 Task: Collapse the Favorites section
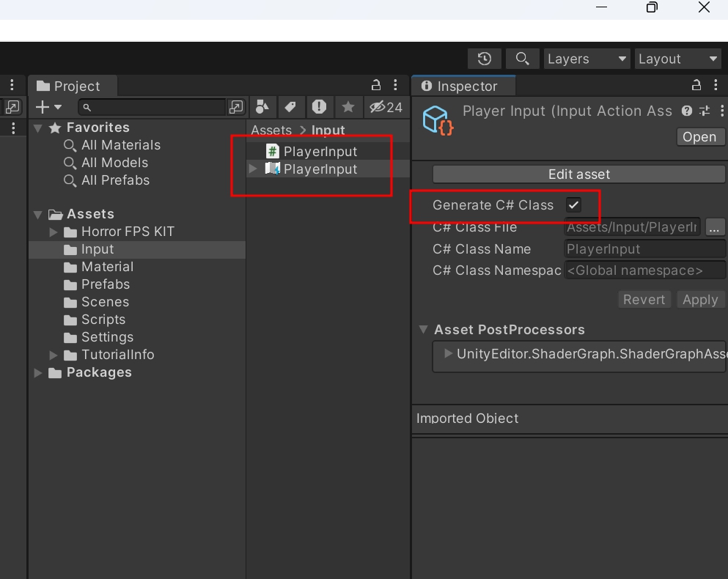(x=38, y=128)
